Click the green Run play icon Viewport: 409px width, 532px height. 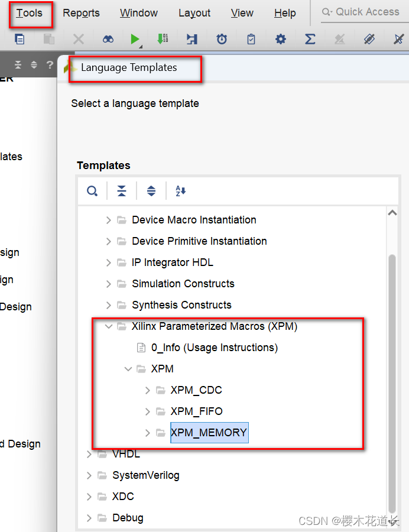coord(135,40)
